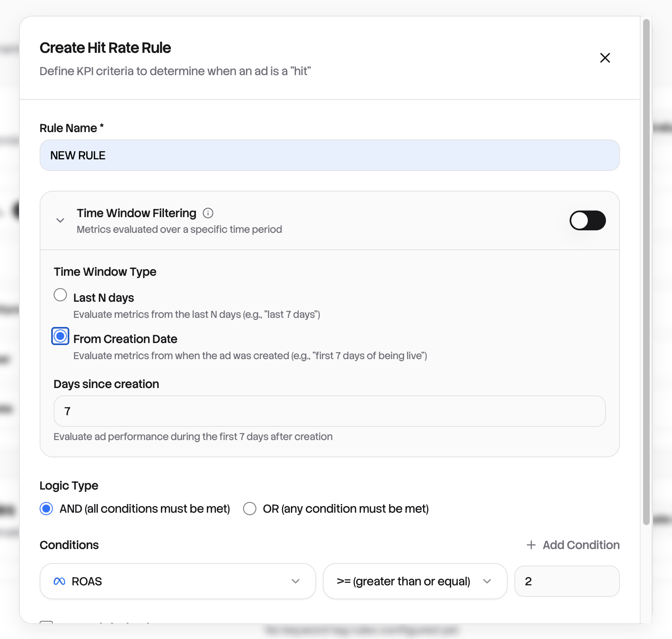The width and height of the screenshot is (672, 639).
Task: Choose AND logic type radio button
Action: click(46, 509)
